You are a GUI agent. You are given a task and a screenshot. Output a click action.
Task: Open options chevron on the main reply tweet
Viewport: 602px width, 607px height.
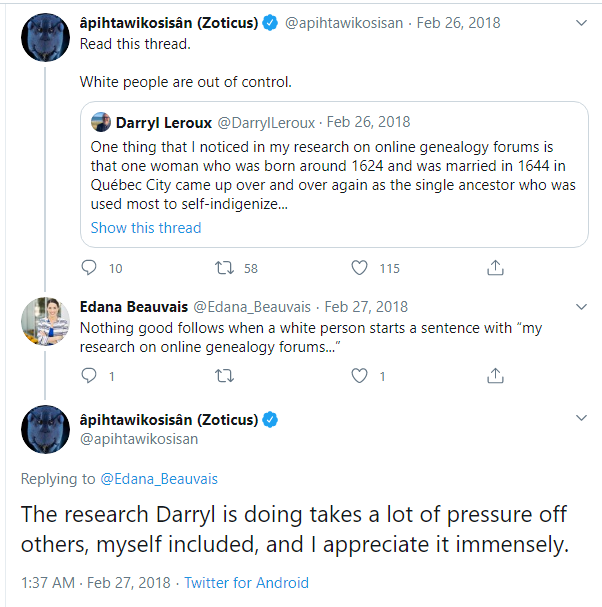581,418
